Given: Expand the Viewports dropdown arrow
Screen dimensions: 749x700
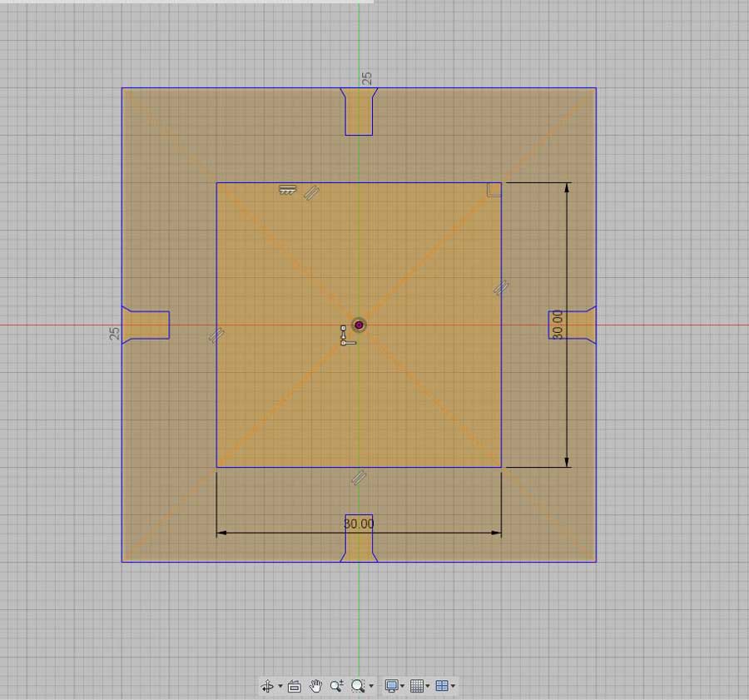Looking at the screenshot, I should pos(453,686).
